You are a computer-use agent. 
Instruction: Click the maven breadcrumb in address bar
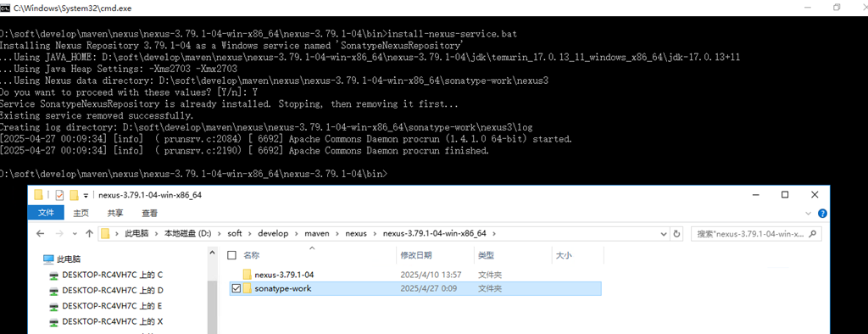[x=317, y=234]
